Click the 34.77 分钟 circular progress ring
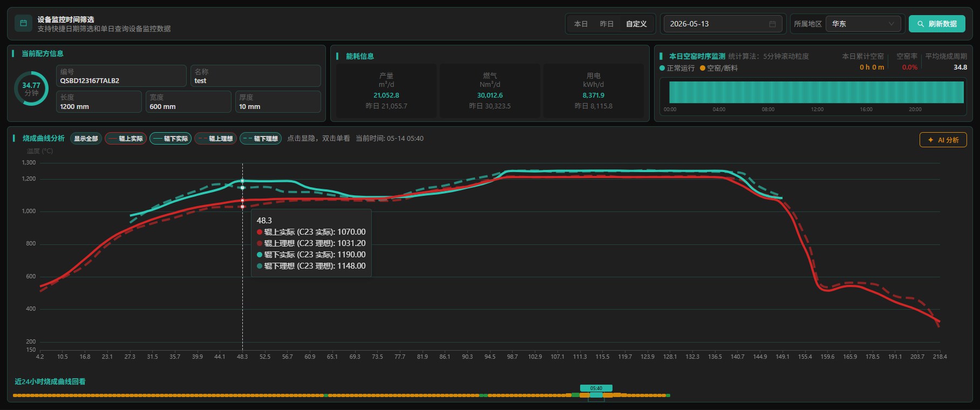Image resolution: width=980 pixels, height=410 pixels. click(x=31, y=88)
